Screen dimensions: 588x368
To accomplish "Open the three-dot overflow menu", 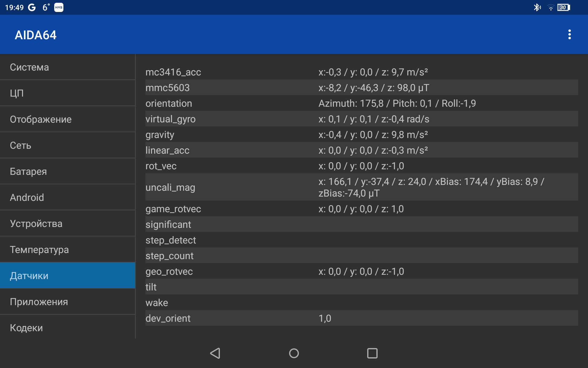I will pos(569,35).
